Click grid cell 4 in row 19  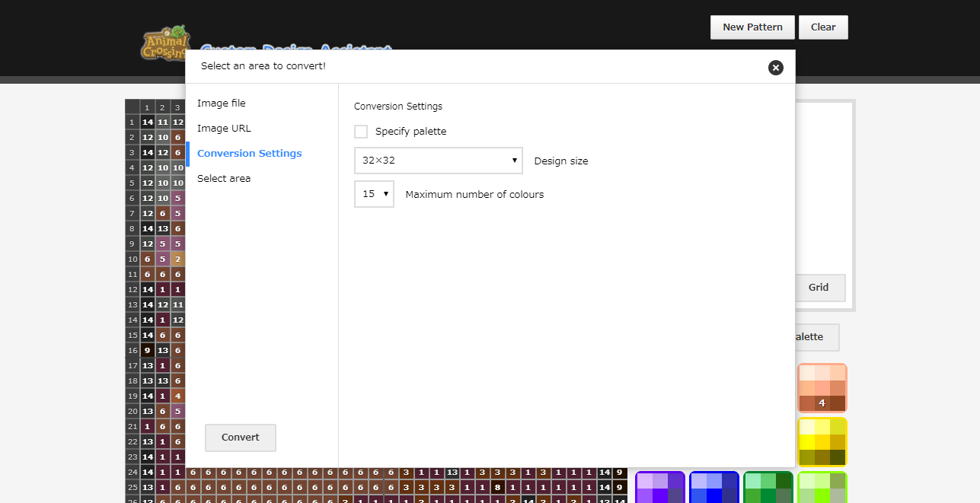177,396
